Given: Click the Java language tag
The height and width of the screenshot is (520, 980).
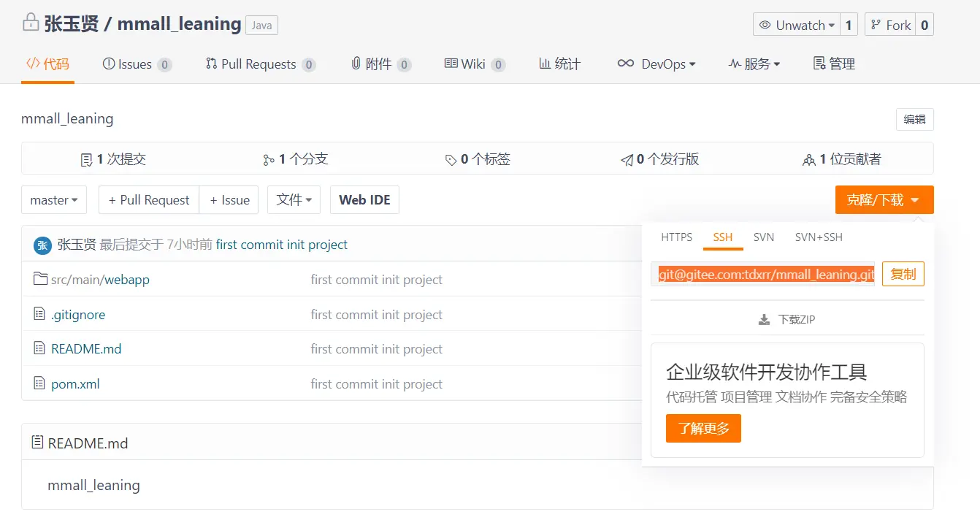Looking at the screenshot, I should pyautogui.click(x=261, y=26).
